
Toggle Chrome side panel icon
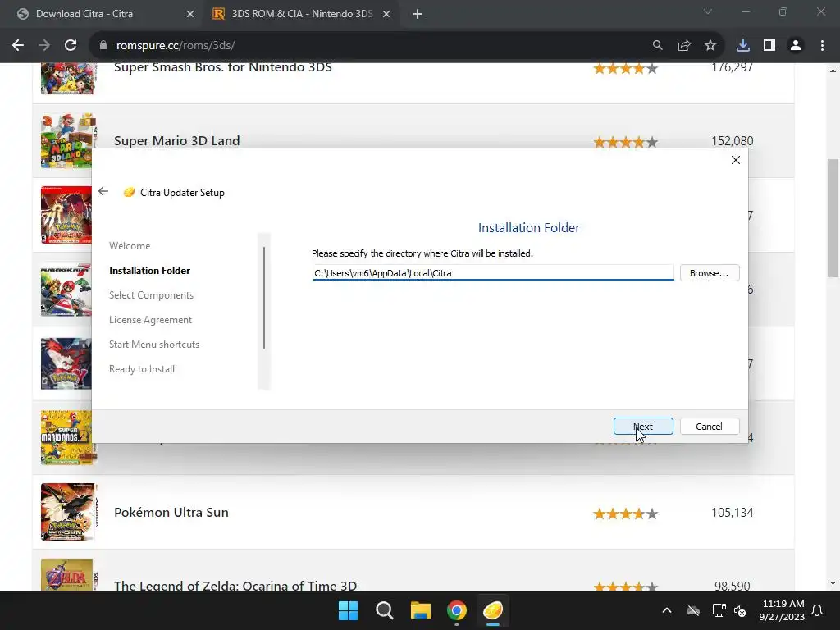tap(769, 46)
